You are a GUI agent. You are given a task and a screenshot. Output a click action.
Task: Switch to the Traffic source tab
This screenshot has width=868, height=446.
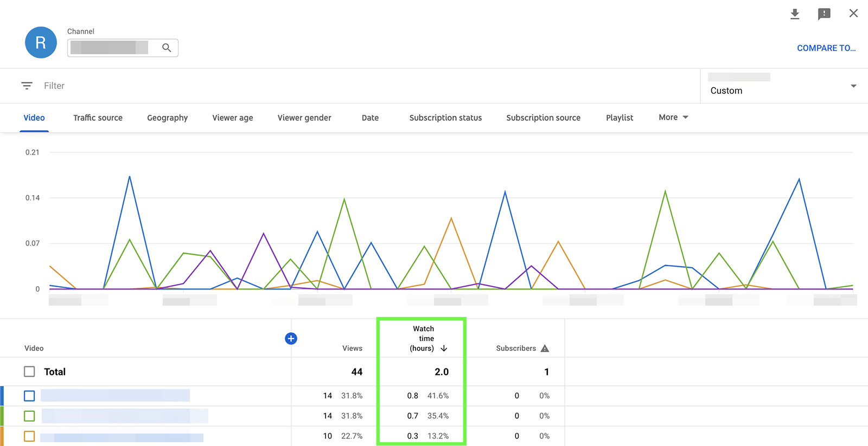pos(98,118)
